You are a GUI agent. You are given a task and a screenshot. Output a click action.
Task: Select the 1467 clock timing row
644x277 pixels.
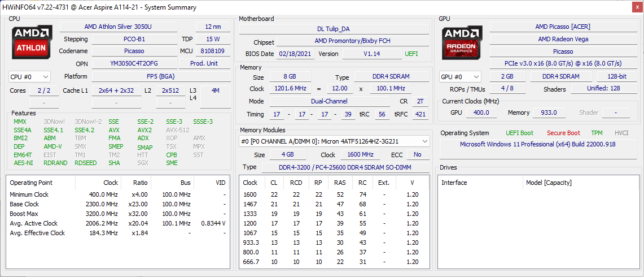point(334,204)
